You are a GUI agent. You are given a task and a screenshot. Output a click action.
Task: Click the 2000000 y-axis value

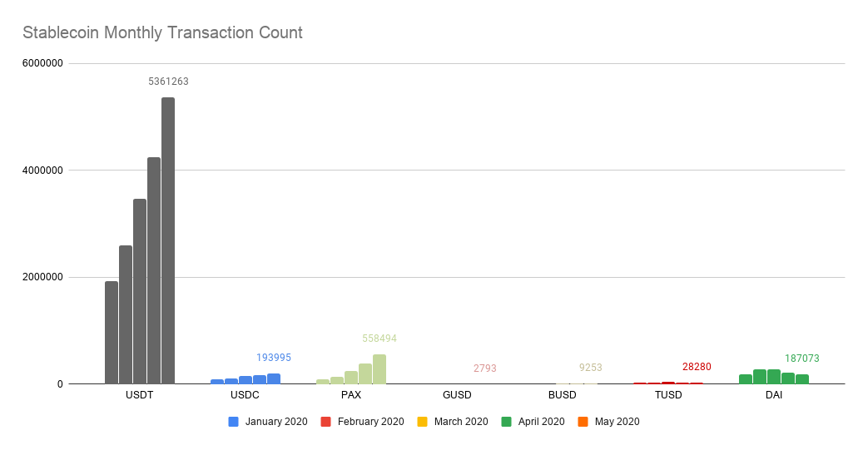42,277
